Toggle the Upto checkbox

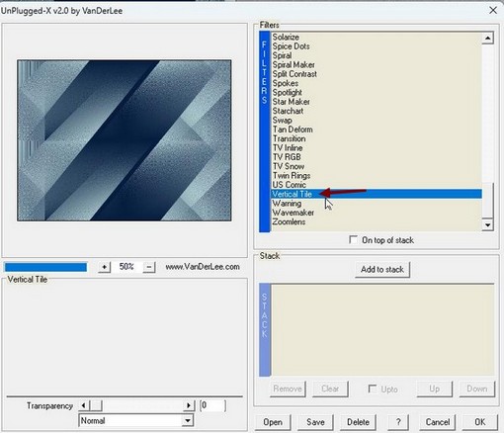373,389
